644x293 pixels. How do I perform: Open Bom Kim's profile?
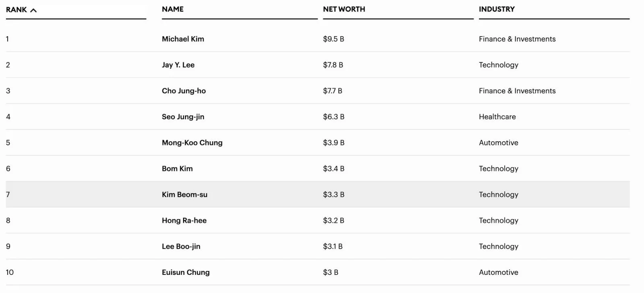[177, 169]
